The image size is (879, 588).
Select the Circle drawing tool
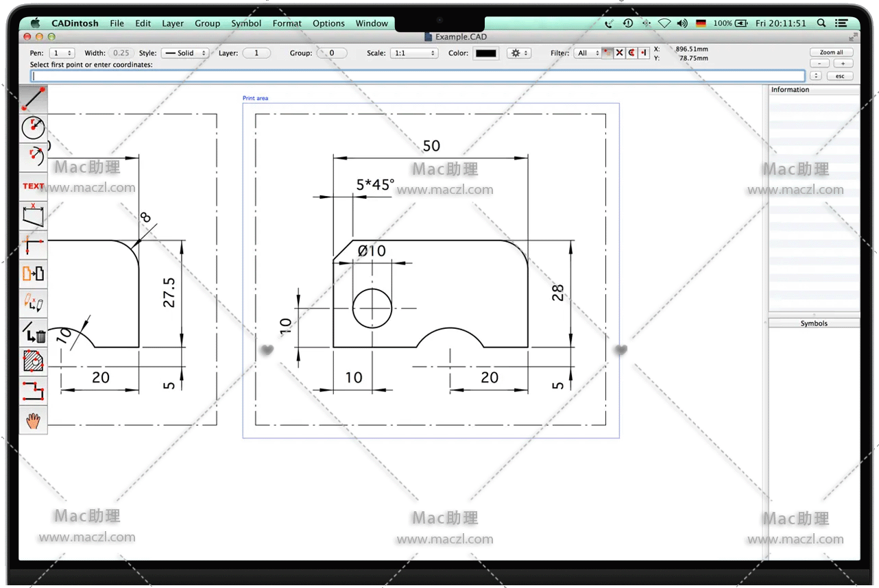coord(33,127)
